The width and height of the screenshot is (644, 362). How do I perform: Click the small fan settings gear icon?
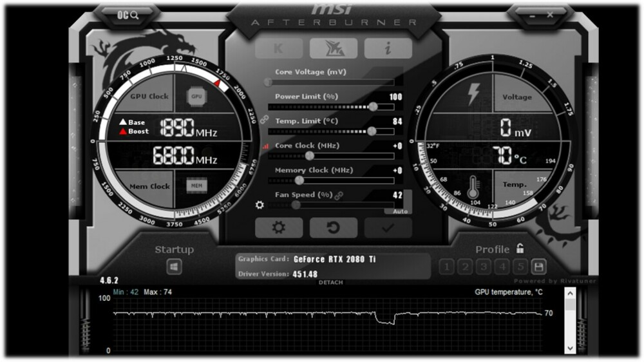[260, 204]
